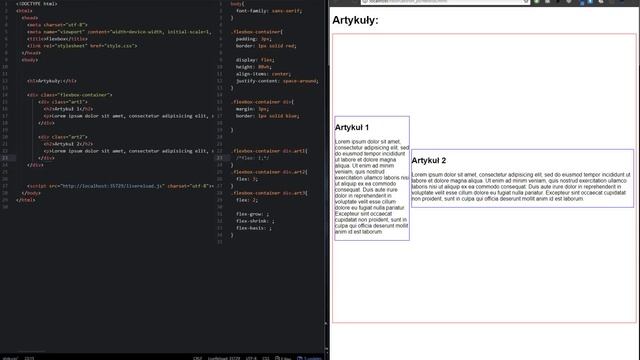Click the "Artykuł 1" heading in the rendered page
This screenshot has width=640, height=360.
click(352, 128)
